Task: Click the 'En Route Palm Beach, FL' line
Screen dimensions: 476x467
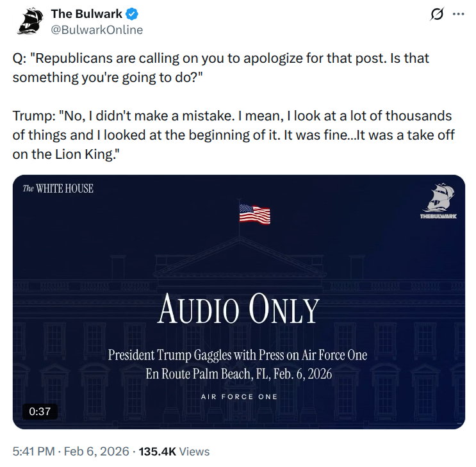Action: coord(238,373)
